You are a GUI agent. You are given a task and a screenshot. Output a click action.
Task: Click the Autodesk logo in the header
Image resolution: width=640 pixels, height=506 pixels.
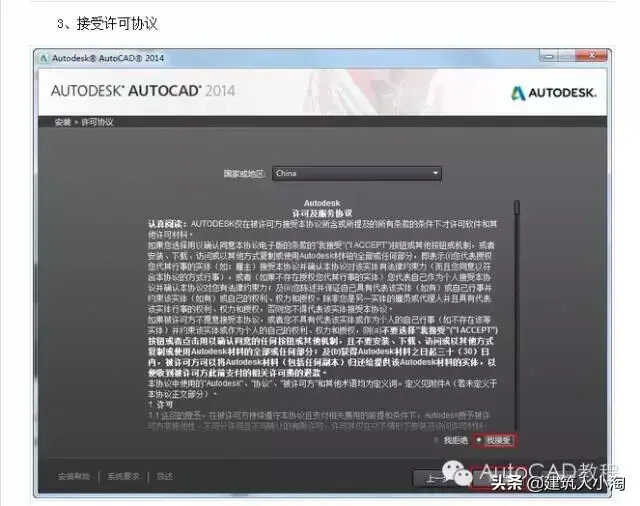554,93
